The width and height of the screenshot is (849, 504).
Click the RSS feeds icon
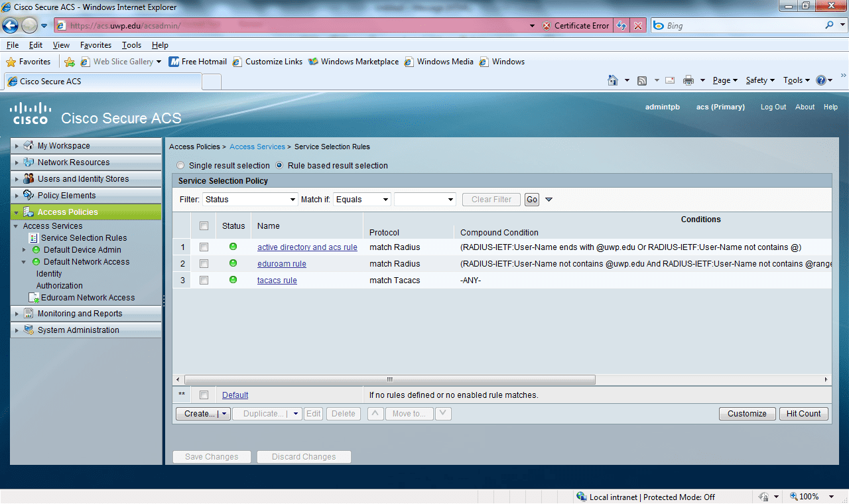(642, 80)
